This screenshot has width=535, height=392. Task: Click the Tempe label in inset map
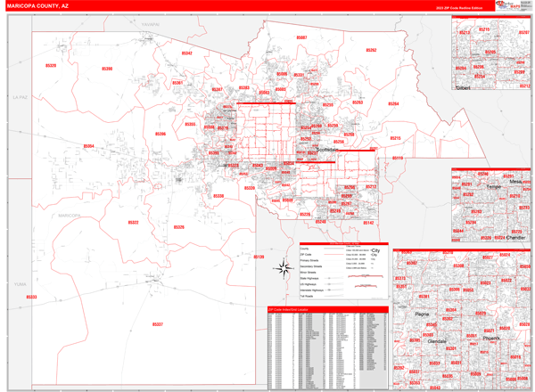point(493,187)
